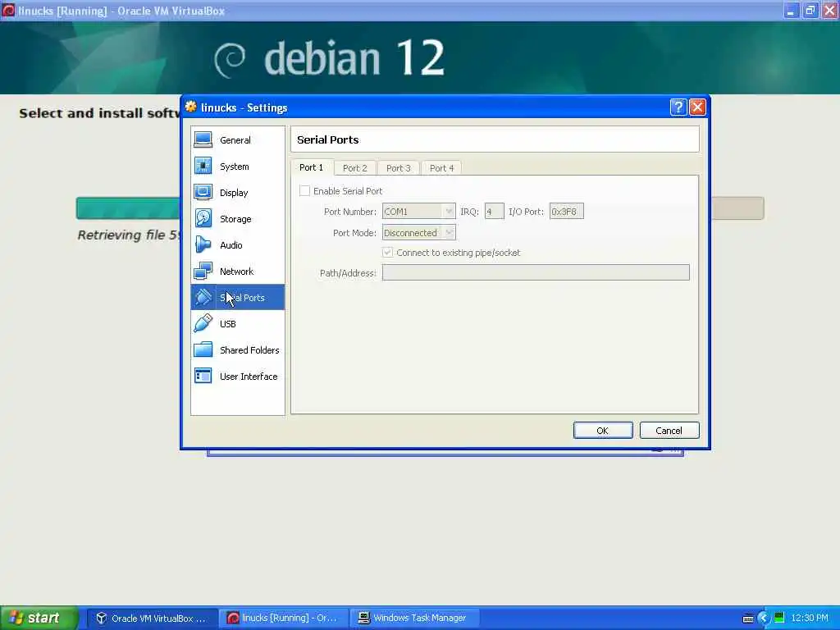Open the General settings icon
Viewport: 840px width, 630px height.
coord(203,139)
